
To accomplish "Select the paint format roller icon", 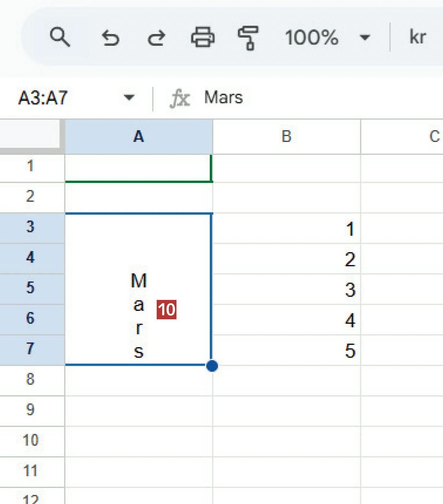I will (248, 38).
